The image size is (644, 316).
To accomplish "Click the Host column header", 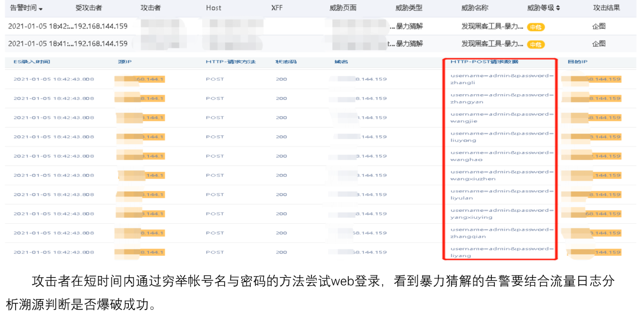I will click(213, 8).
